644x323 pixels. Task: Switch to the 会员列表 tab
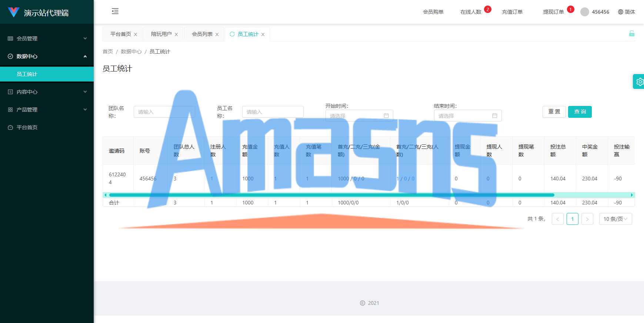click(x=202, y=34)
